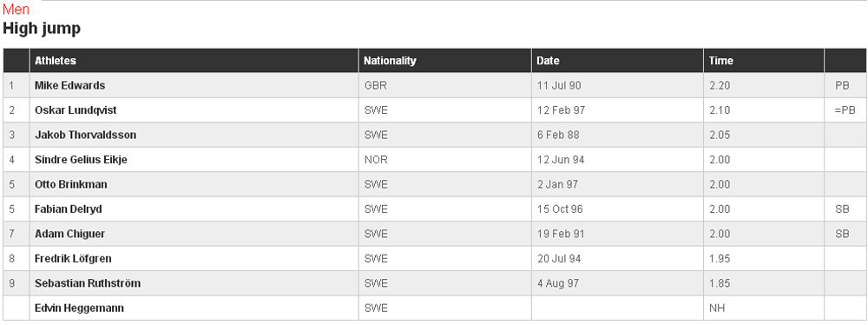868x325 pixels.
Task: Click GBR nationality cell
Action: tap(375, 85)
